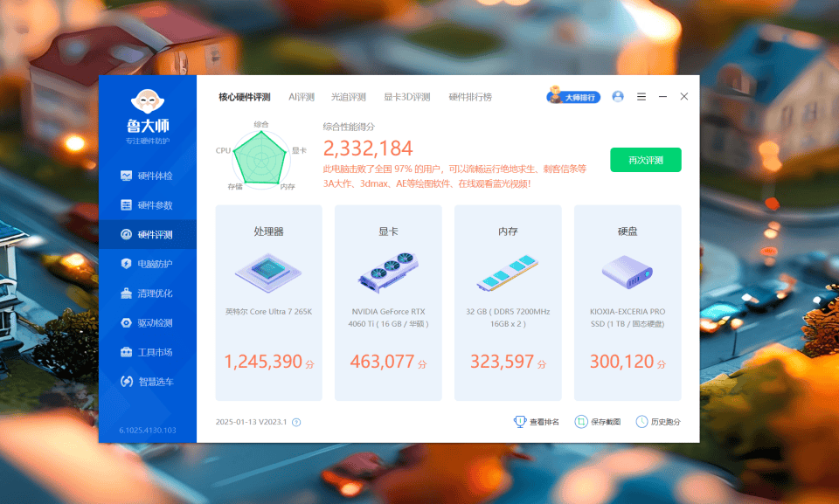Click the KIOXIA-EXCERIA PRO SSD description
Viewport: 839px width, 504px height.
pos(628,317)
